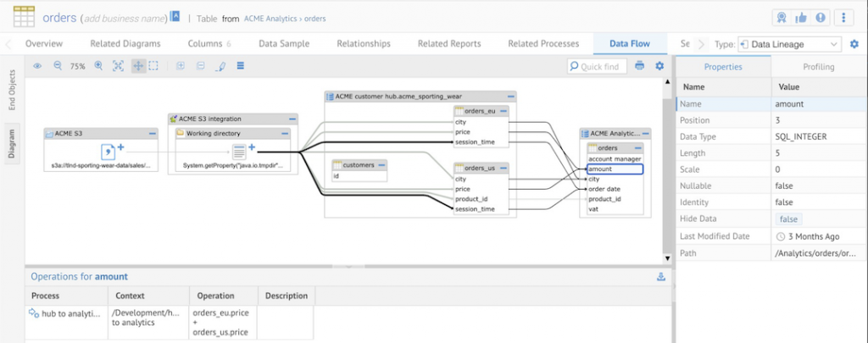This screenshot has height=343, width=868.
Task: Zoom out the diagram
Action: (58, 65)
